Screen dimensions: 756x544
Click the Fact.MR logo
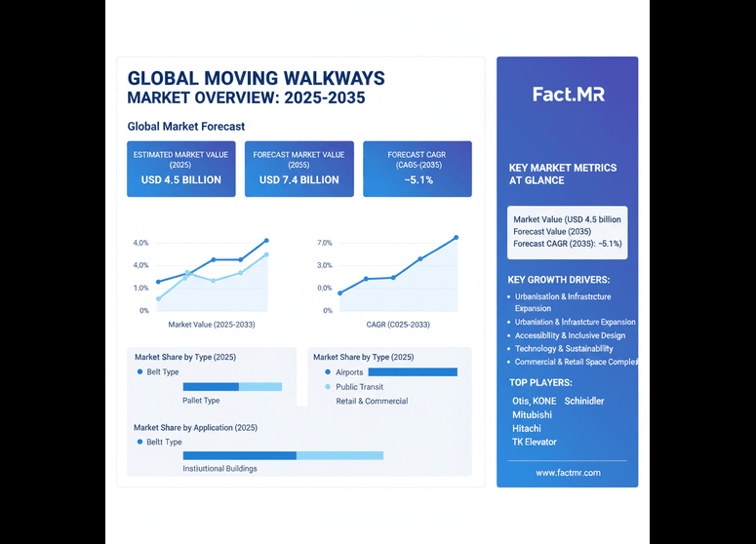pos(568,95)
